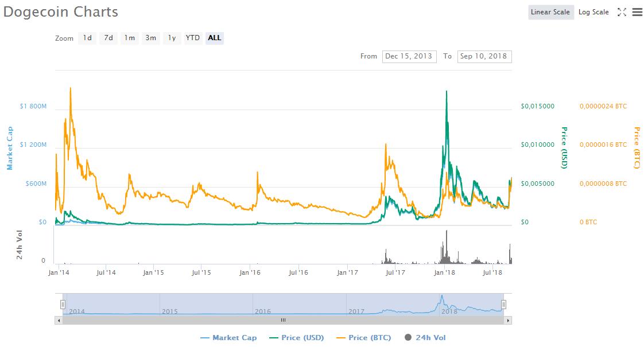Click the navigator scrollbar thumb grip
The image size is (644, 347).
(283, 320)
